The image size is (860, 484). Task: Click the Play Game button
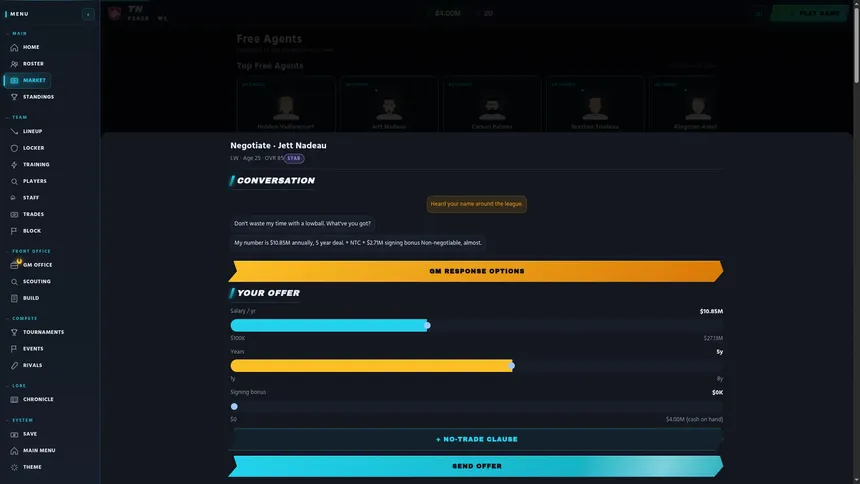point(809,13)
